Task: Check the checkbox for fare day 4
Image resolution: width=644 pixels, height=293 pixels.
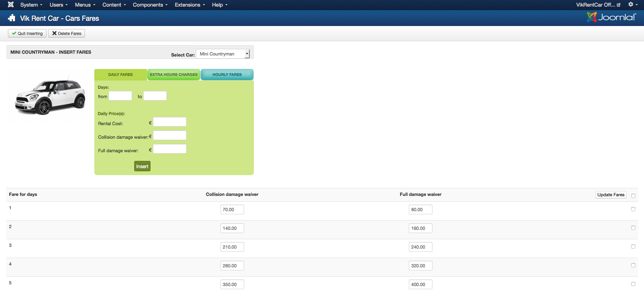Action: 633,265
